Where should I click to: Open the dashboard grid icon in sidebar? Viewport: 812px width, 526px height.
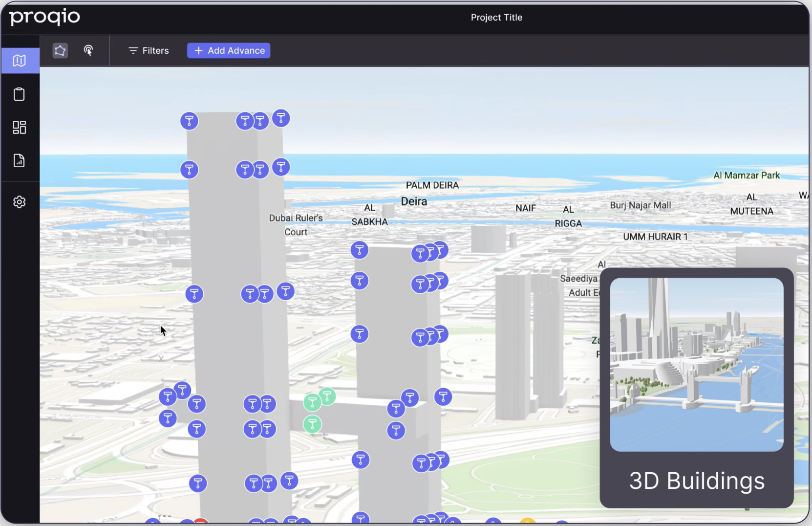(20, 128)
